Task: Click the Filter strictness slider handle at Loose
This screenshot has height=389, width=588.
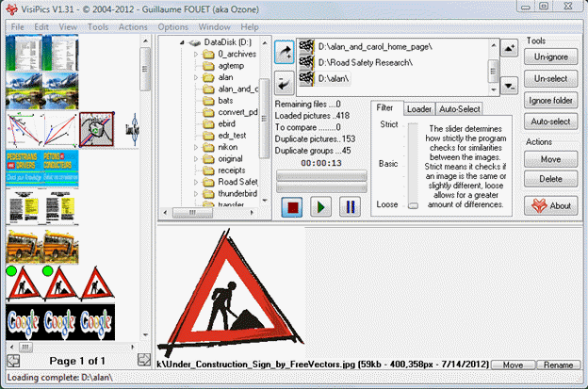Action: pyautogui.click(x=413, y=204)
